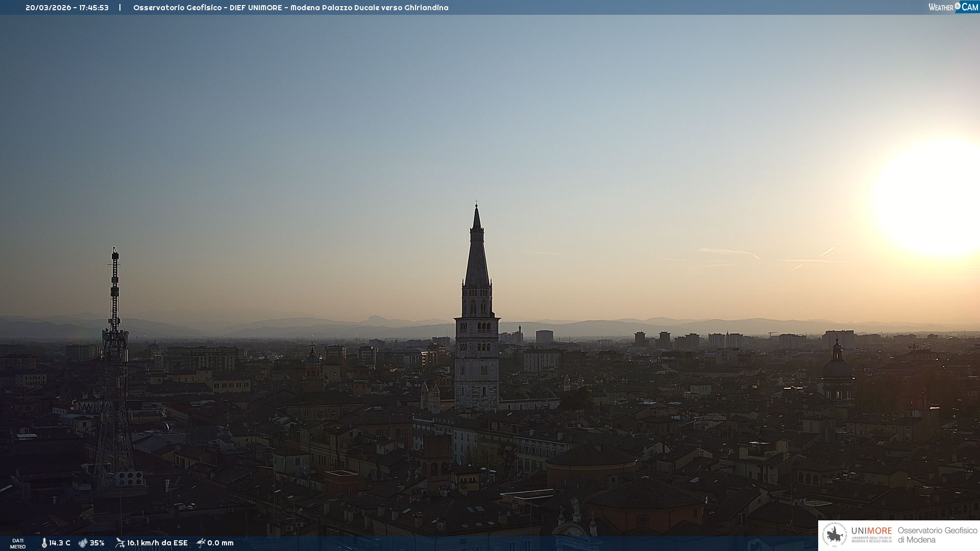
Task: Click the 0.0 mm rainfall value
Action: (x=220, y=543)
